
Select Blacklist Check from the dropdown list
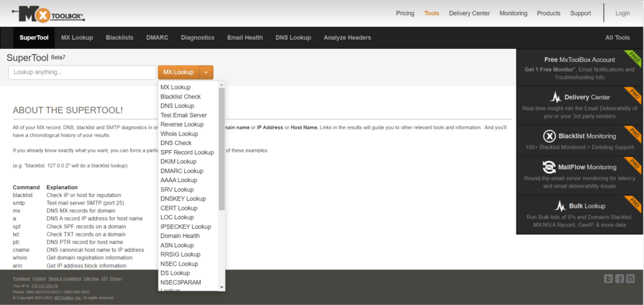[180, 97]
